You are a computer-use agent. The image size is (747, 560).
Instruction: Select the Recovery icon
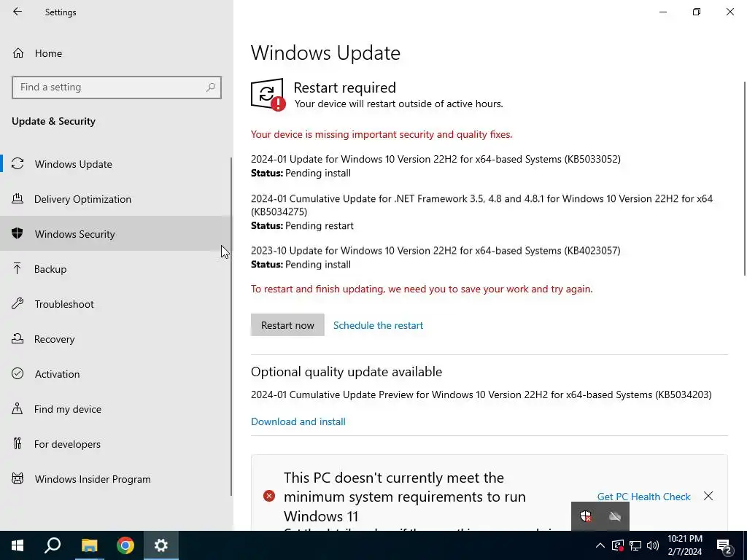click(x=18, y=338)
